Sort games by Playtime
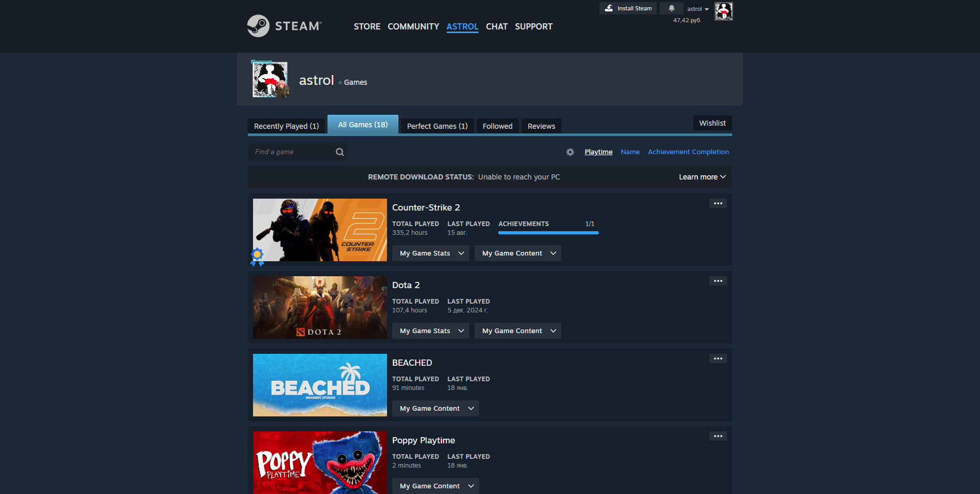Viewport: 980px width, 494px height. (599, 152)
